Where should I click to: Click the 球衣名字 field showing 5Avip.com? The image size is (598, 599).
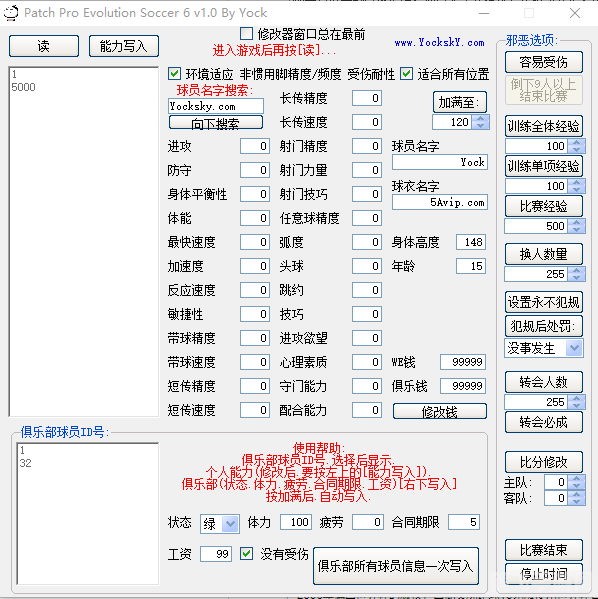[x=440, y=202]
